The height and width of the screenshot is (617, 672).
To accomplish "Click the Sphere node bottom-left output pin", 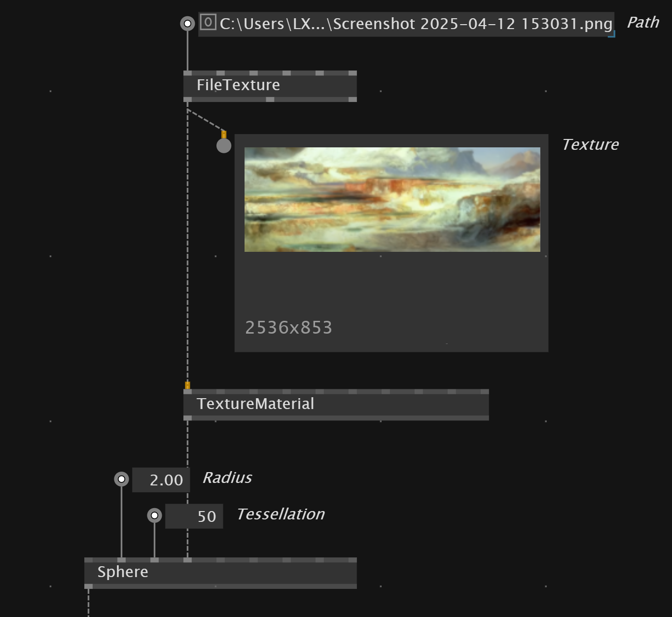I will click(88, 586).
